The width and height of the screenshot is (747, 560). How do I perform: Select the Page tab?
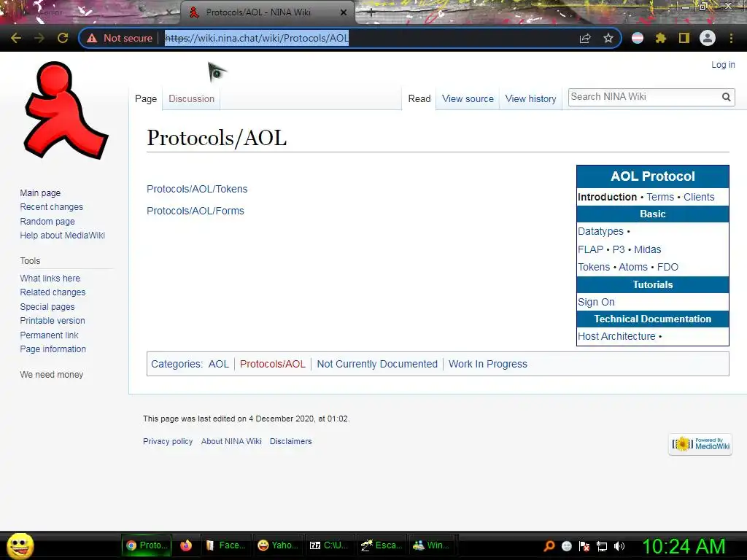[146, 99]
